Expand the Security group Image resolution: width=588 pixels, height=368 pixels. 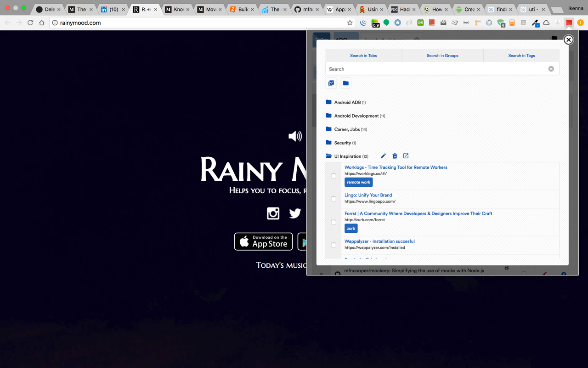(341, 143)
